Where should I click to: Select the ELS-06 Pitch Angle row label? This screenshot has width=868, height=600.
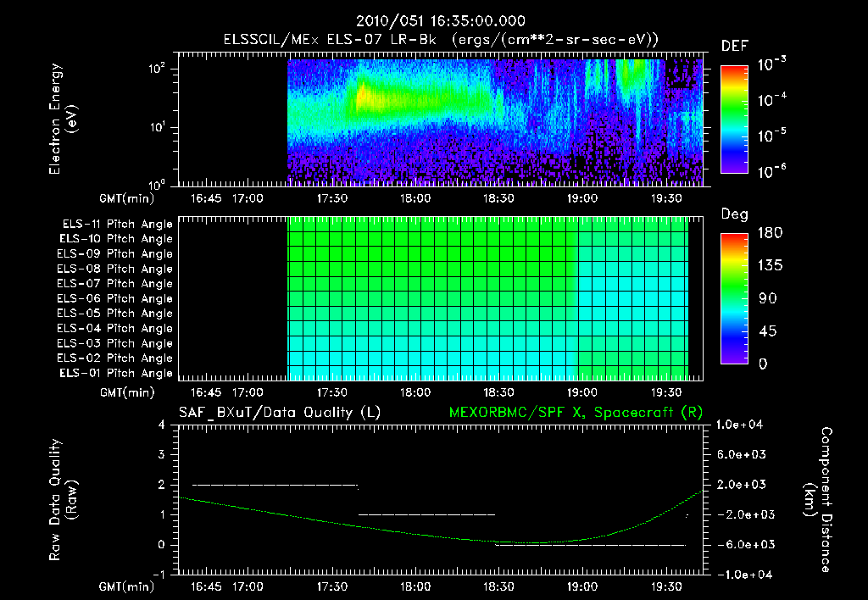[114, 298]
